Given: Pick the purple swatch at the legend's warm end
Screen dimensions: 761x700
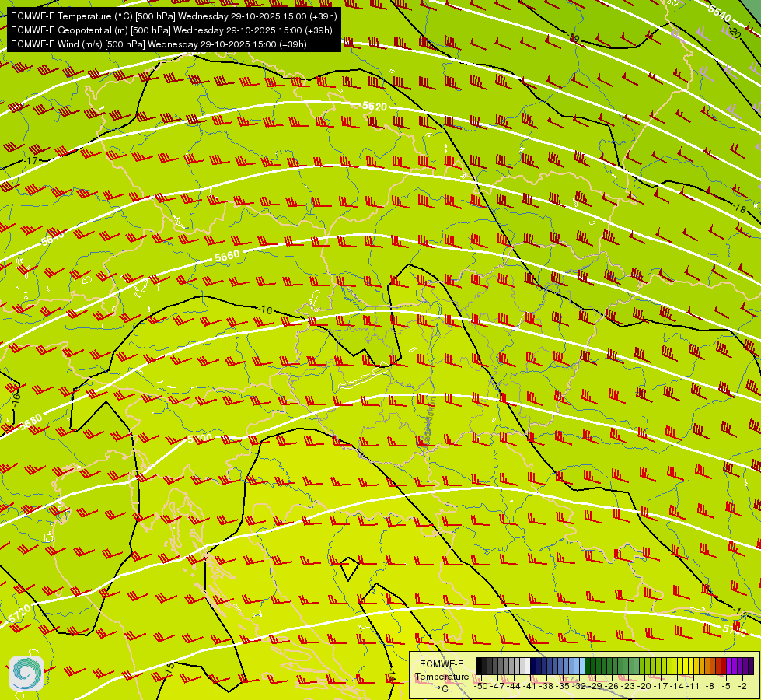Looking at the screenshot, I should [751, 666].
